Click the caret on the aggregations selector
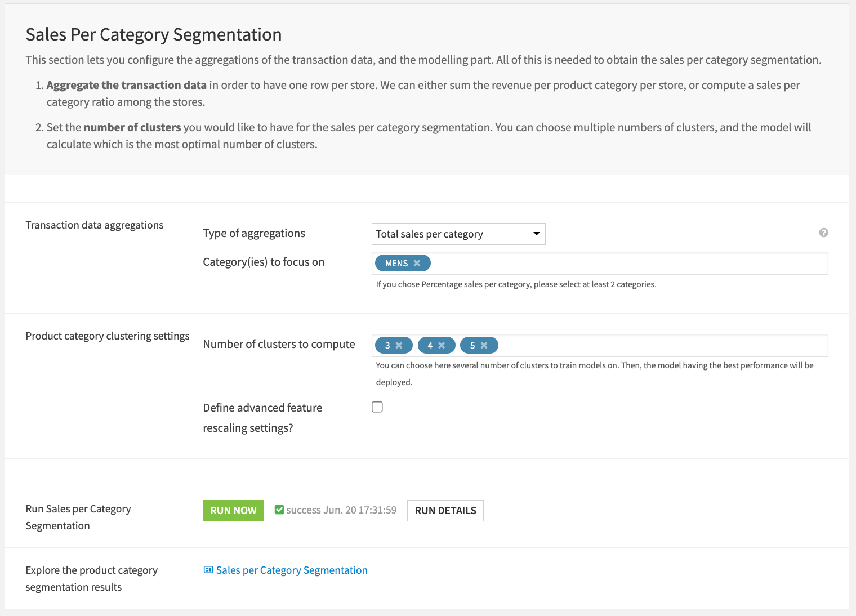The height and width of the screenshot is (616, 856). click(536, 234)
